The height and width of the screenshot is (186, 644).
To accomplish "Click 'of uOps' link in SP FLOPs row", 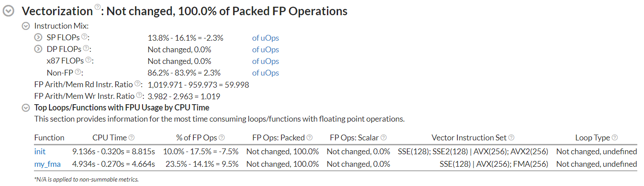I will 265,38.
